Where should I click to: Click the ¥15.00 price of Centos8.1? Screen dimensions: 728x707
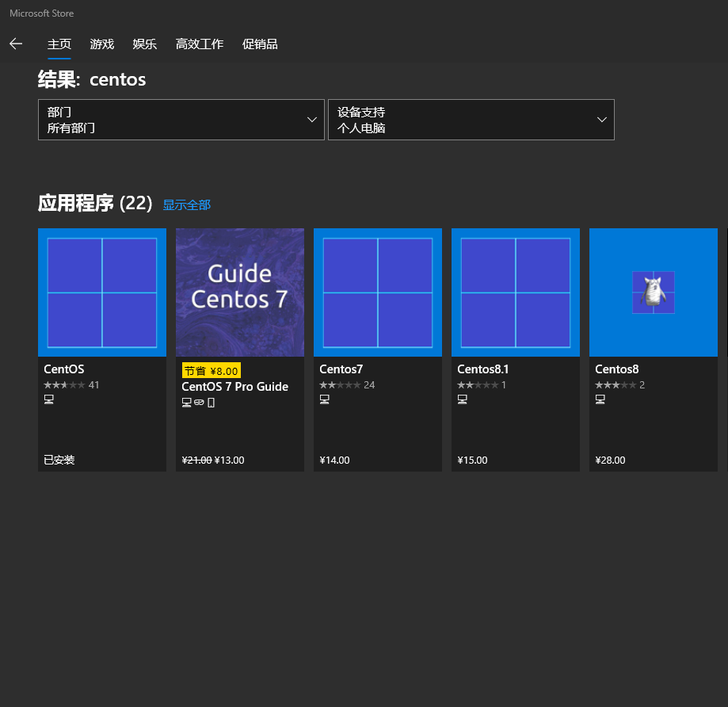pyautogui.click(x=473, y=461)
